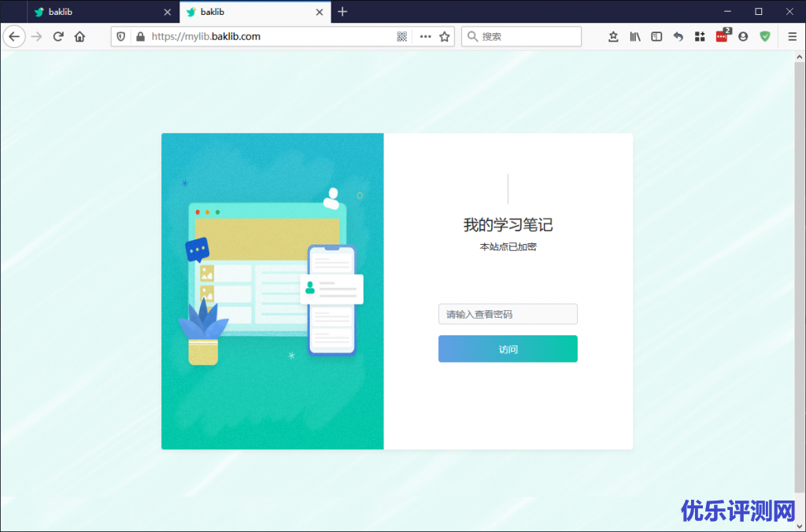The width and height of the screenshot is (806, 532).
Task: Click the red extension icon with badge 2
Action: tap(722, 36)
